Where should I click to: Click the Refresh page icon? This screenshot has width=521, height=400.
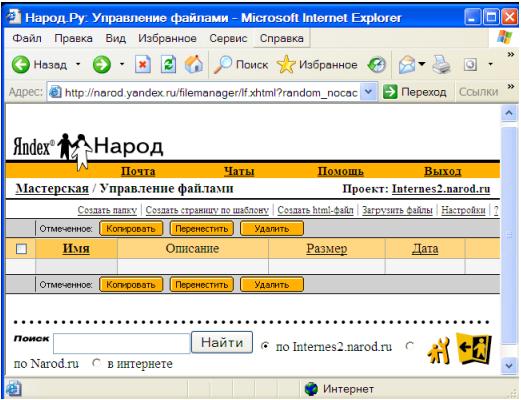(168, 64)
